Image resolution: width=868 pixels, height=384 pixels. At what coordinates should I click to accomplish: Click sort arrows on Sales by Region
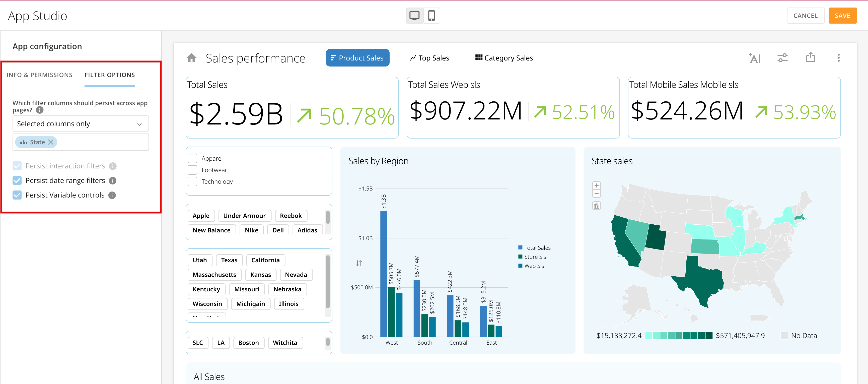359,263
